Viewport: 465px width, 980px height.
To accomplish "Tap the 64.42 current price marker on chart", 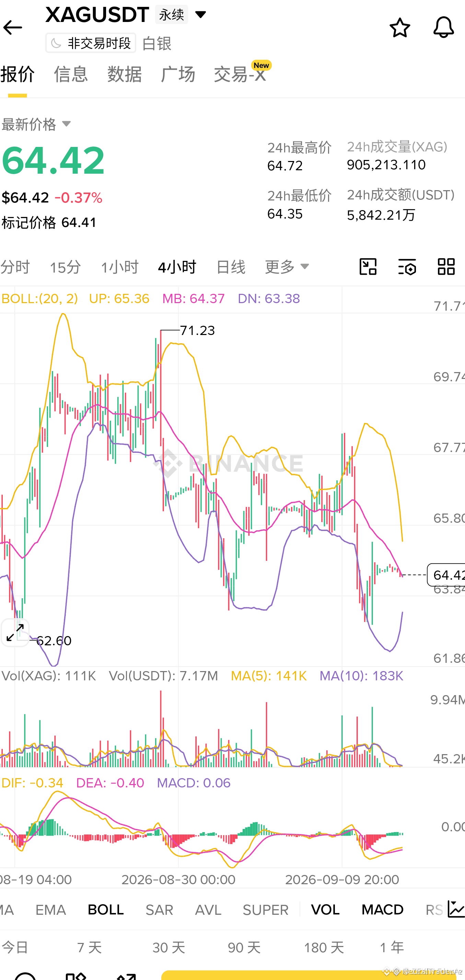I will 446,575.
